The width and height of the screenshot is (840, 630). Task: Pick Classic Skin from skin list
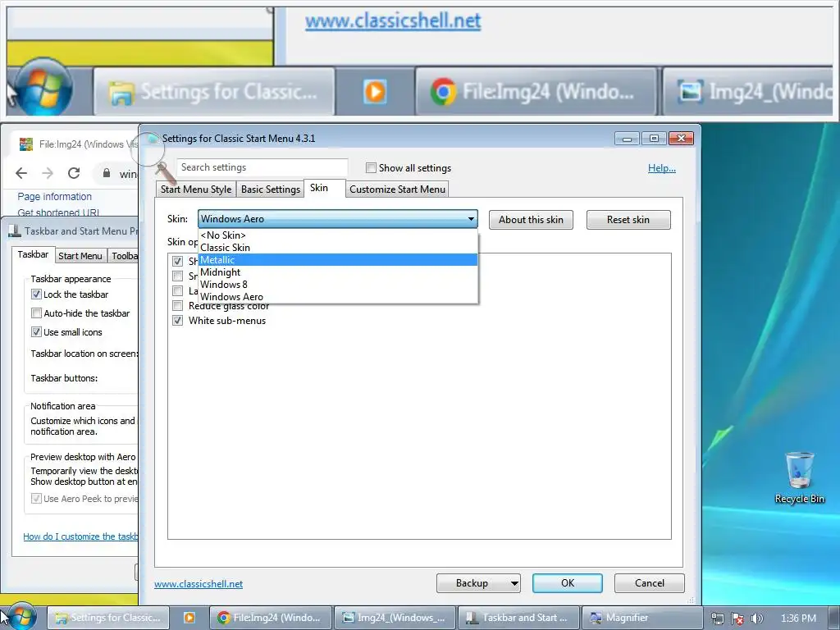click(x=337, y=248)
